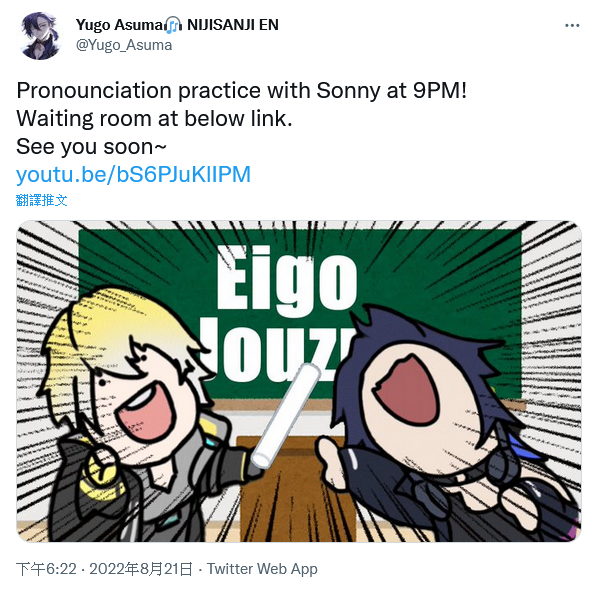Click the white chalk stick in the image

[x=287, y=415]
